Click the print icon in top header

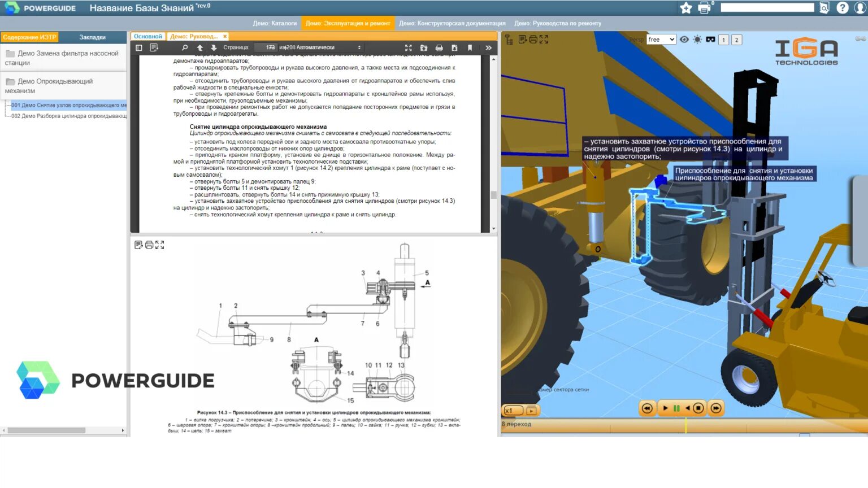click(705, 8)
